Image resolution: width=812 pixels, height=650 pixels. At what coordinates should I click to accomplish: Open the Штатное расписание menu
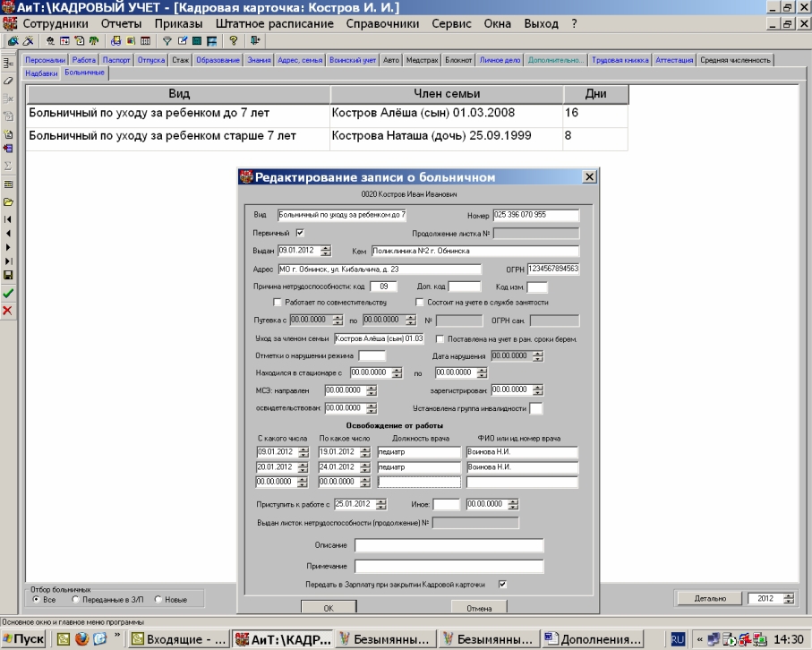tap(275, 24)
